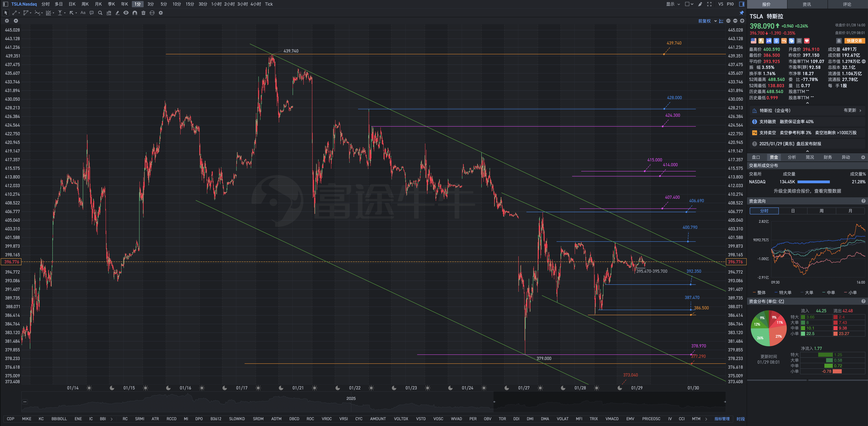Select the vertical measure tool
This screenshot has height=426, width=868.
coord(60,13)
